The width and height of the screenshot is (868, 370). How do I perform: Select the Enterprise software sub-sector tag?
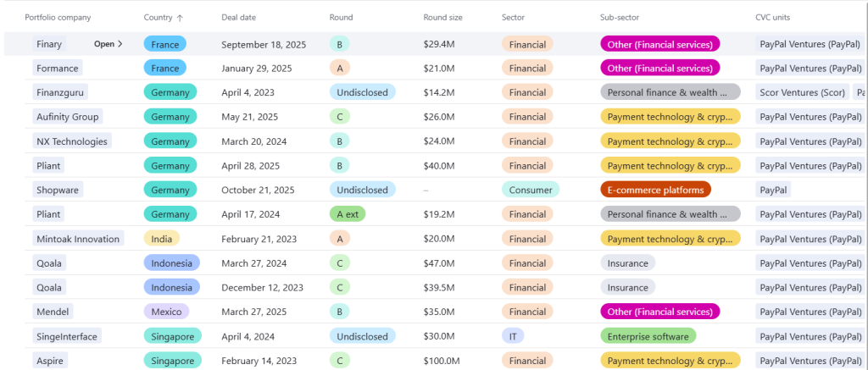(x=648, y=336)
